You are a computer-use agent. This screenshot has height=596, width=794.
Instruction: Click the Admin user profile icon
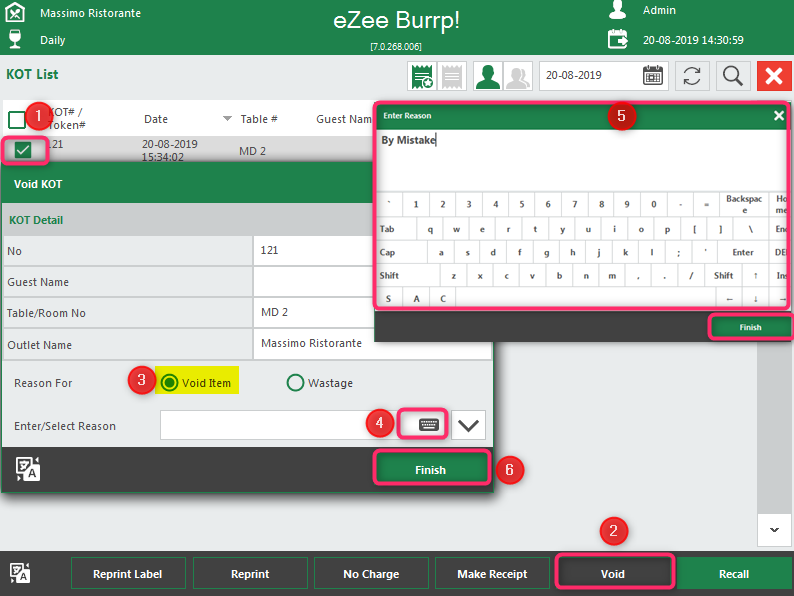pos(617,10)
